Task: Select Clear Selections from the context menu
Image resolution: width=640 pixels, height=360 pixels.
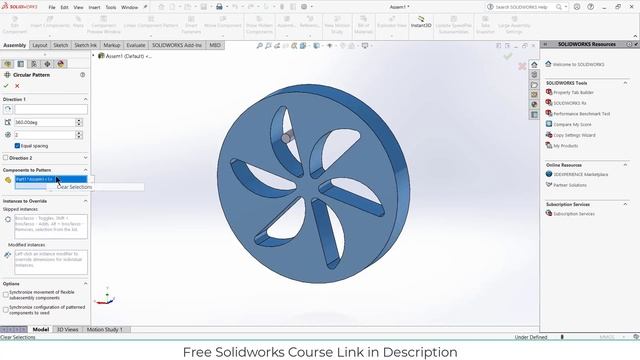Action: (74, 187)
